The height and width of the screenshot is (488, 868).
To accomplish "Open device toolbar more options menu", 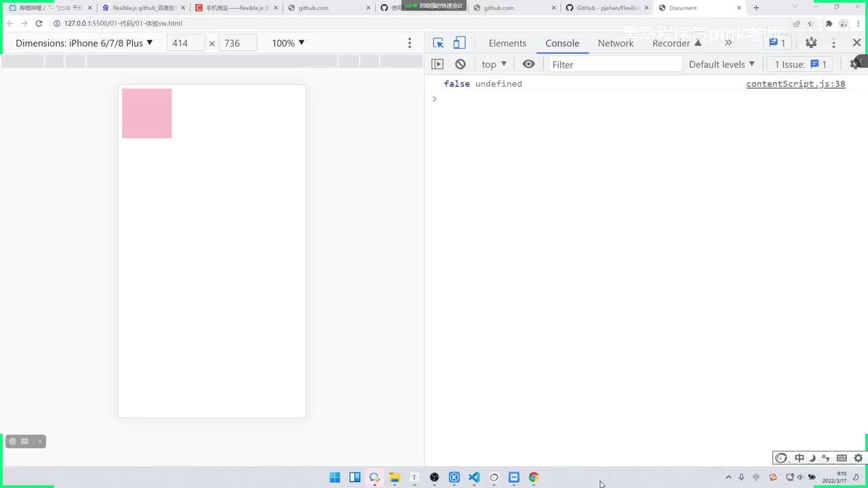I will [410, 43].
